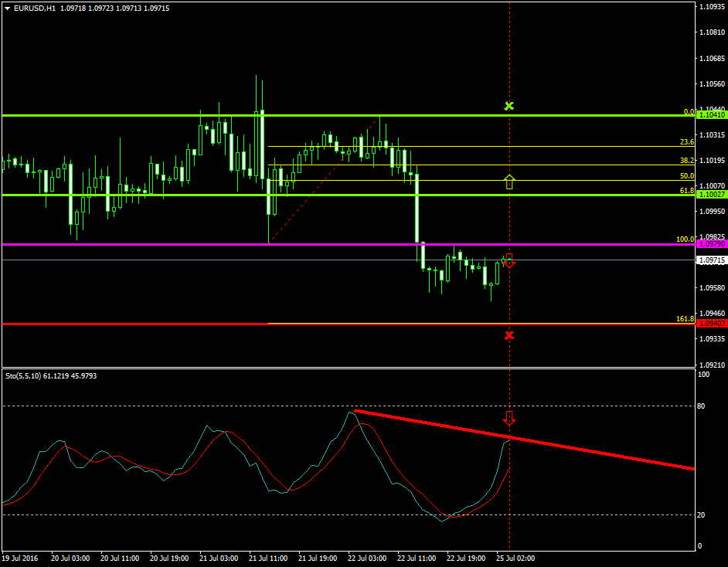Click the Fibonacci 38.2 level label

[686, 161]
